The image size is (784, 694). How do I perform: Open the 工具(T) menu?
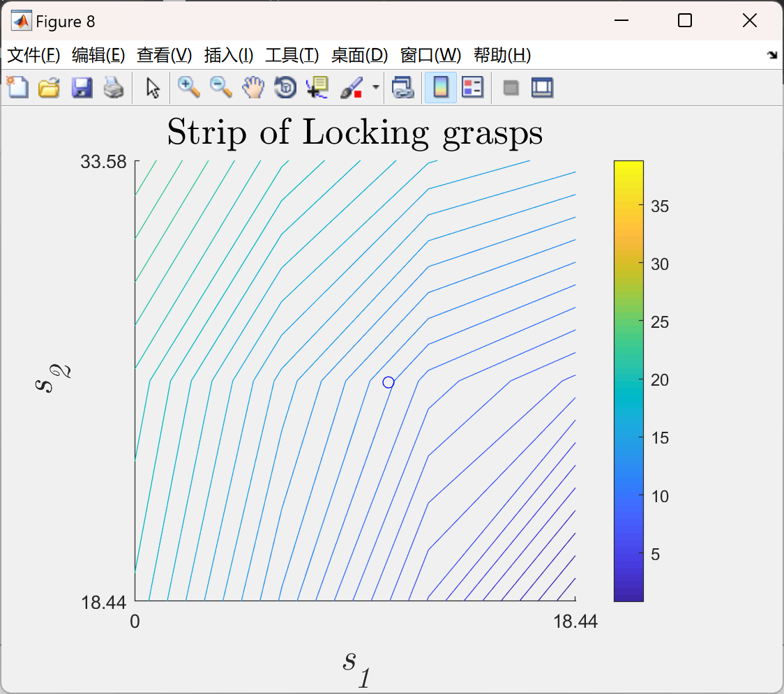(x=292, y=55)
